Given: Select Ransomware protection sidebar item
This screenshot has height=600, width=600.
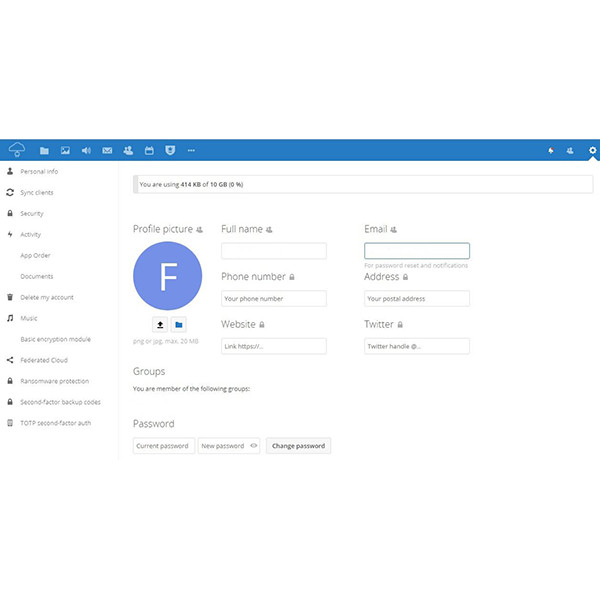Looking at the screenshot, I should (x=54, y=381).
